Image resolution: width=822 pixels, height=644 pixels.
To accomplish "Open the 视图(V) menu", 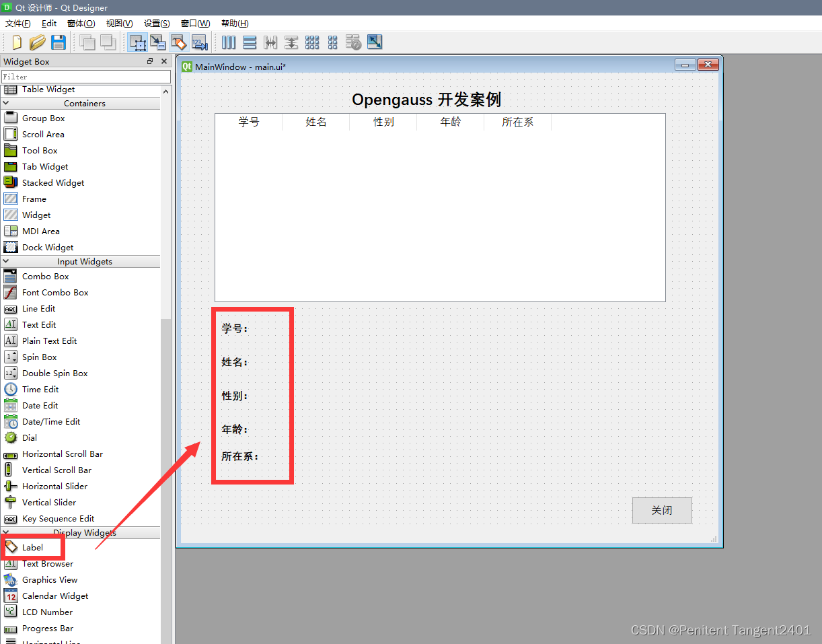I will tap(120, 24).
